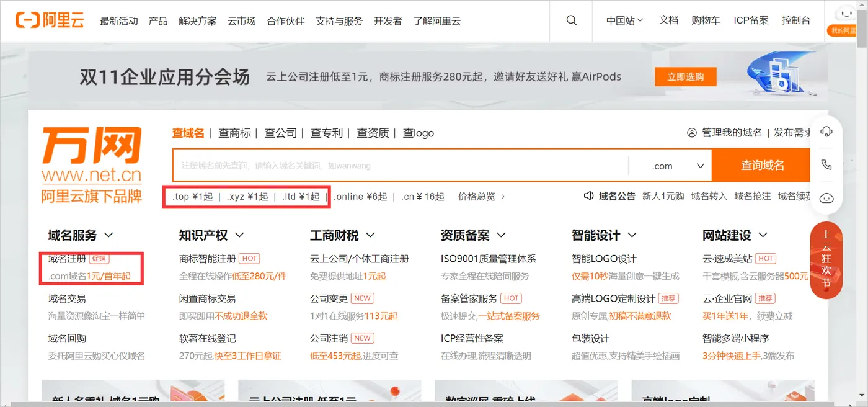
Task: Click 推荐 badge next to 高端LOGO定制设计
Action: pos(668,298)
